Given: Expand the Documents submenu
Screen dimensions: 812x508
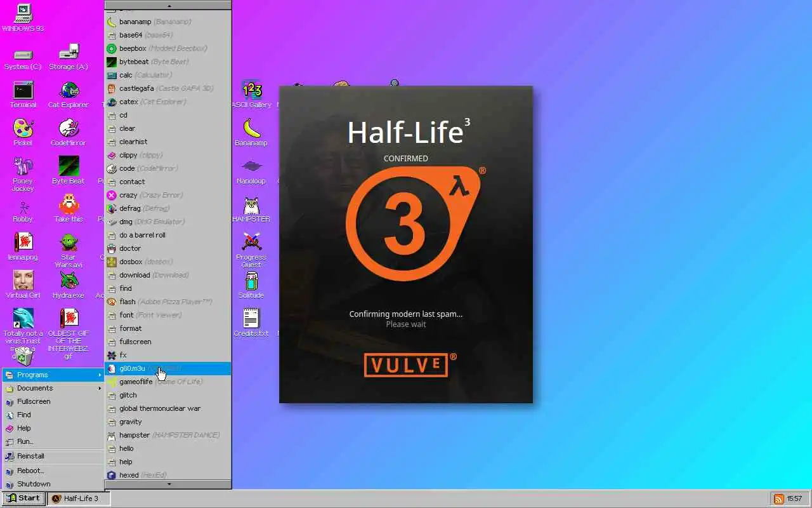Looking at the screenshot, I should click(53, 388).
